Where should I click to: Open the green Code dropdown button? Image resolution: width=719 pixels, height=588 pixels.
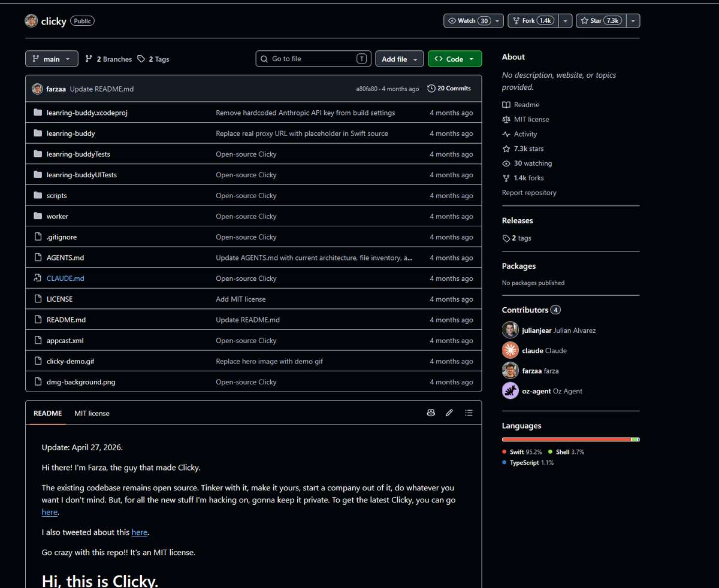click(x=455, y=59)
